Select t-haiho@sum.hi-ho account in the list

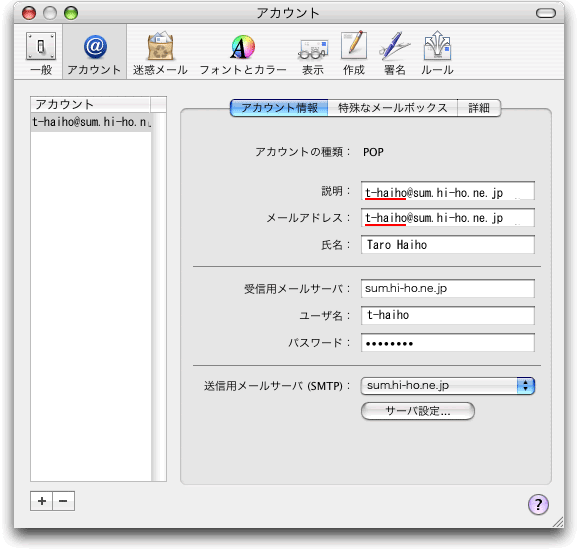tap(91, 122)
